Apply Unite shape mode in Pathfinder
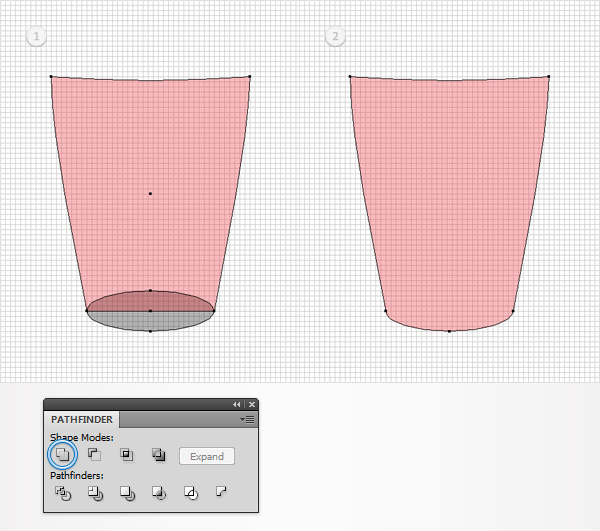 62,454
